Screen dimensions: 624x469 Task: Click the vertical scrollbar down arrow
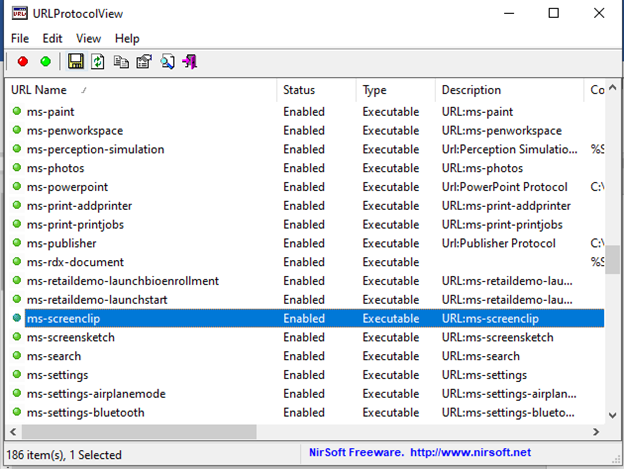pos(612,415)
